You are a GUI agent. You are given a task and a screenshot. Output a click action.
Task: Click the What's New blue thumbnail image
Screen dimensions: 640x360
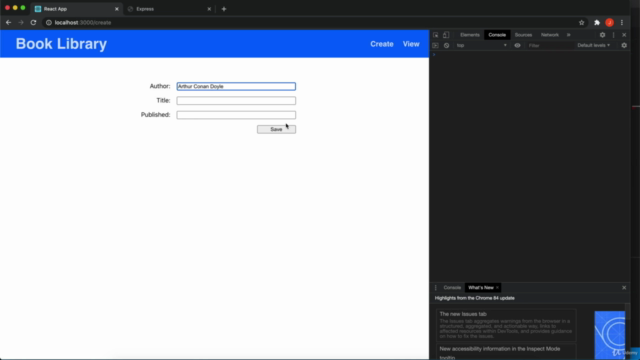609,335
